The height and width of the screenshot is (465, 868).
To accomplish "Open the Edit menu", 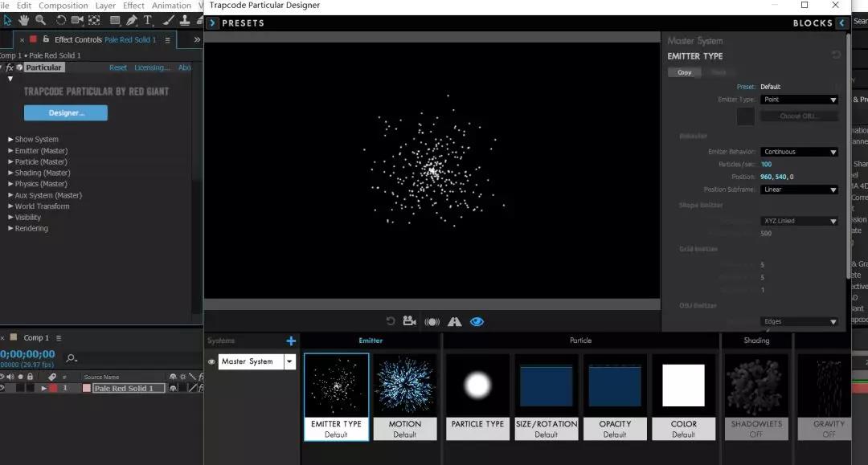I will 24,6.
